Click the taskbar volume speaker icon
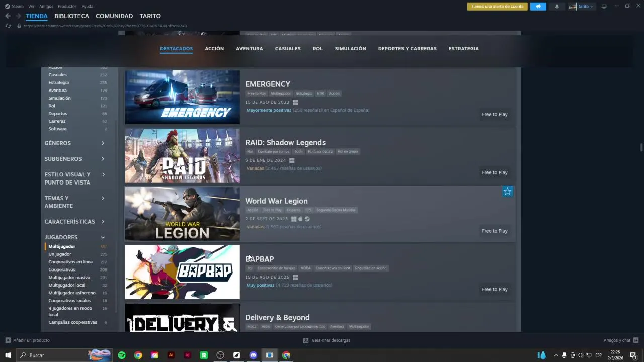This screenshot has height=362, width=644. (x=580, y=355)
